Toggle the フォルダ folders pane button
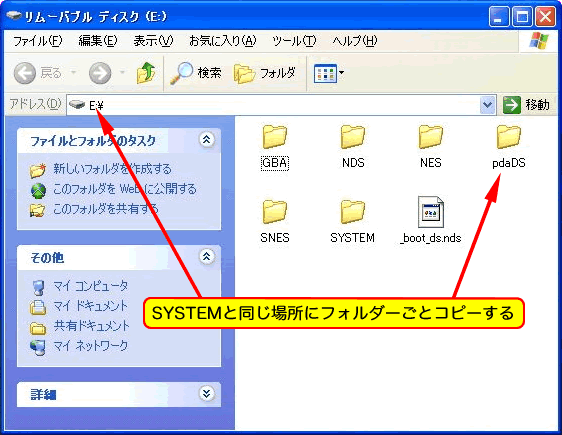 [x=265, y=73]
